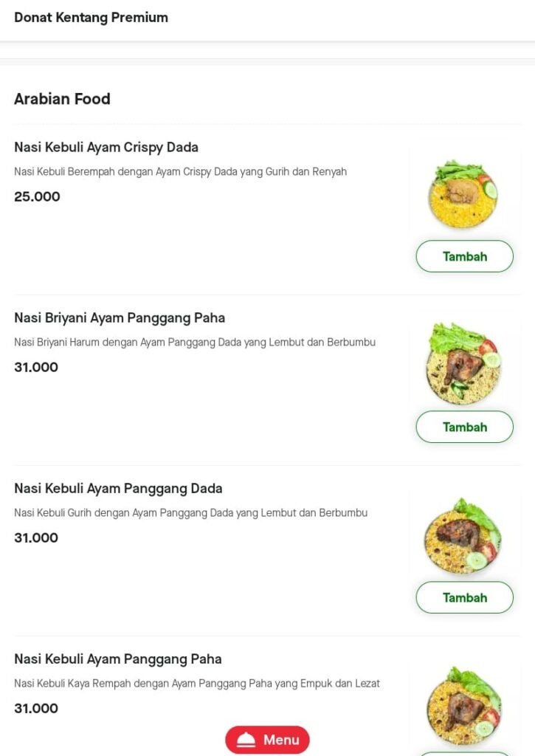Add Nasi Kebuli Ayam Crispy Dada with Tambah
535x756 pixels.
(465, 256)
